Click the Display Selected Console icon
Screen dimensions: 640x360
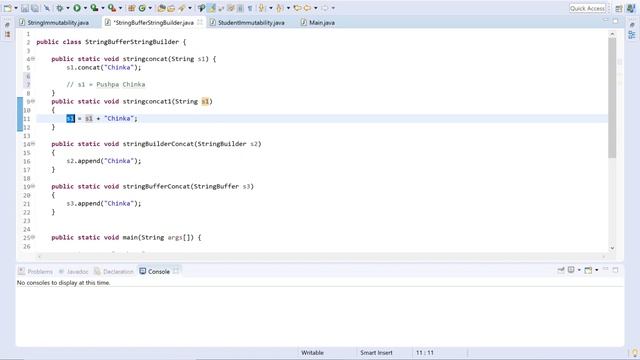[571, 270]
